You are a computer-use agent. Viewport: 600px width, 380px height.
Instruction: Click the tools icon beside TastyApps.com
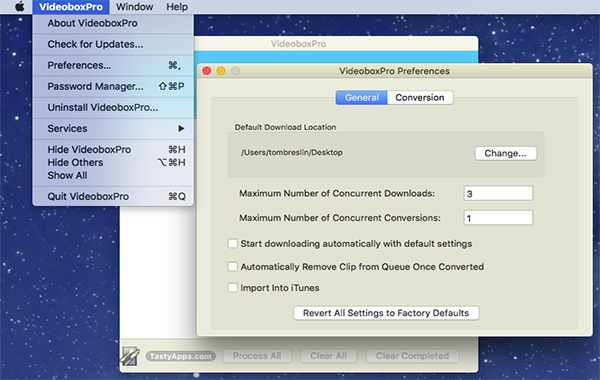click(130, 356)
